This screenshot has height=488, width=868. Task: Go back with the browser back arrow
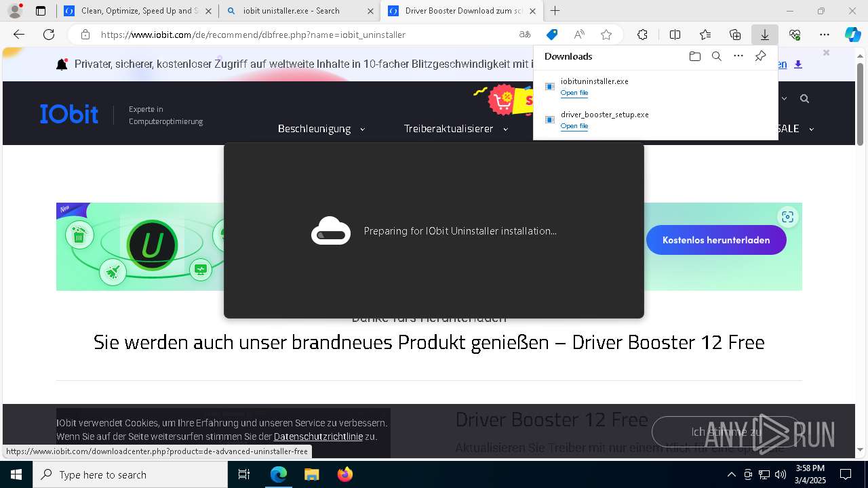19,35
